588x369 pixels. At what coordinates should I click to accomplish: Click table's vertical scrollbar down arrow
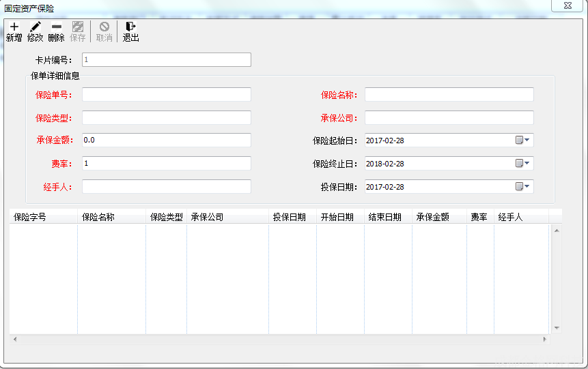pos(557,328)
